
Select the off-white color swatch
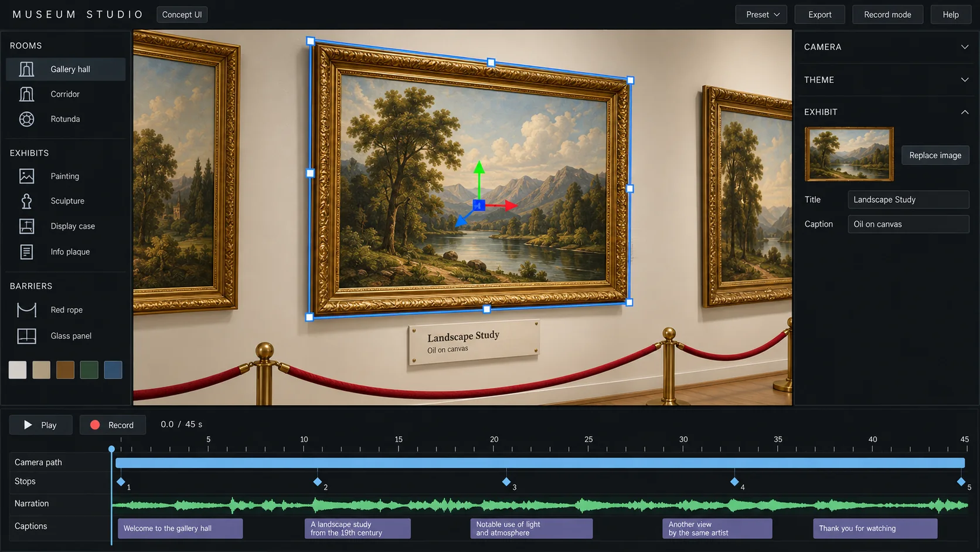pyautogui.click(x=18, y=370)
